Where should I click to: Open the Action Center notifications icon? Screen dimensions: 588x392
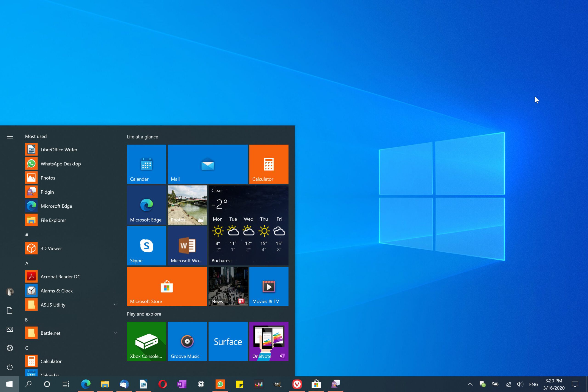[575, 384]
